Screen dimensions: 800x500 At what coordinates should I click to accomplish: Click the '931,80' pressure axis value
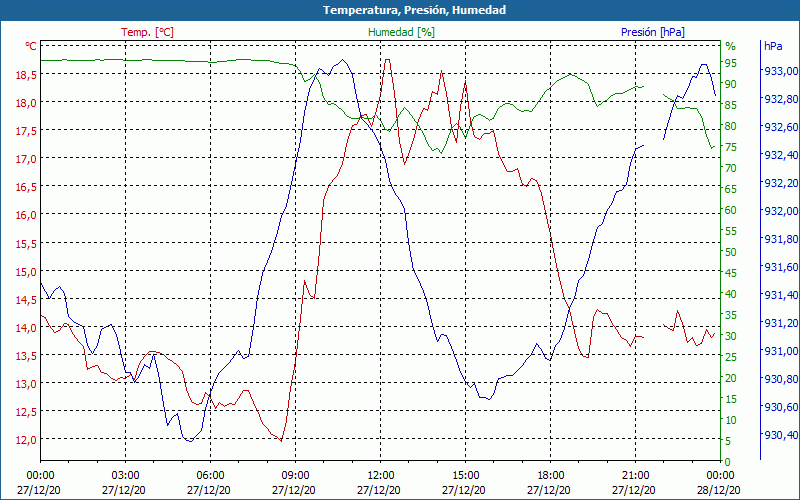point(780,239)
